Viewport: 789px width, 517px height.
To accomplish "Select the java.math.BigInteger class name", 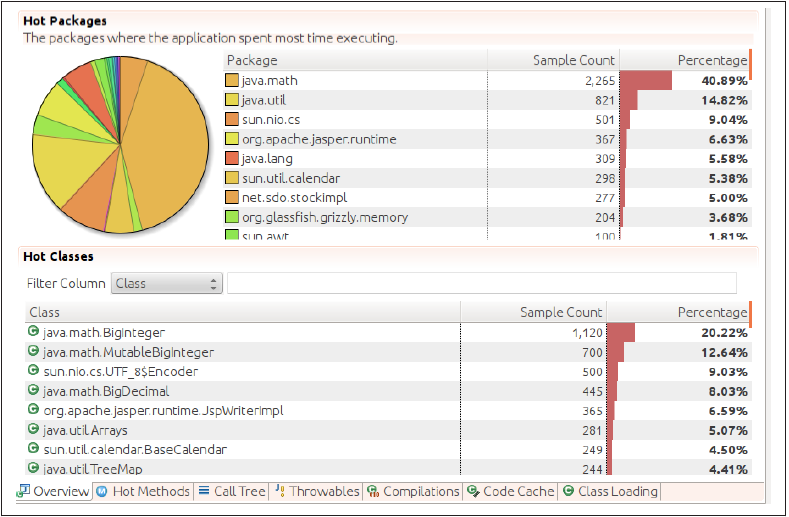I will (x=104, y=333).
